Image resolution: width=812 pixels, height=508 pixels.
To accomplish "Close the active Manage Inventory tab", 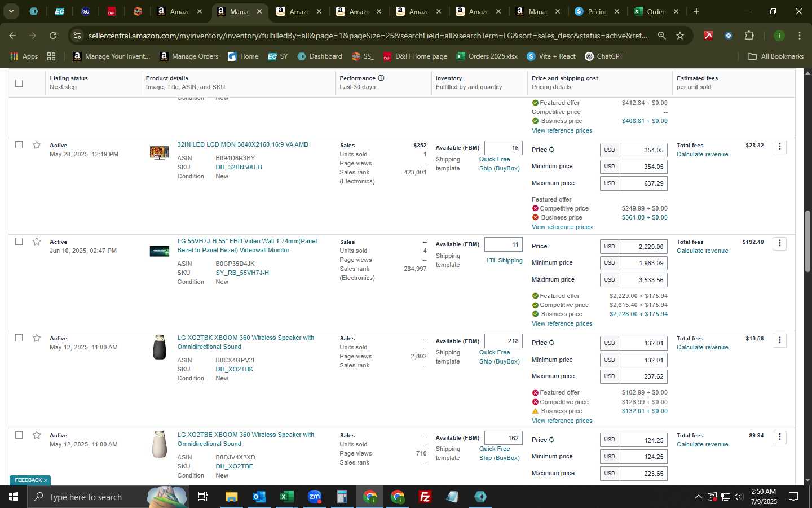I will 259,11.
